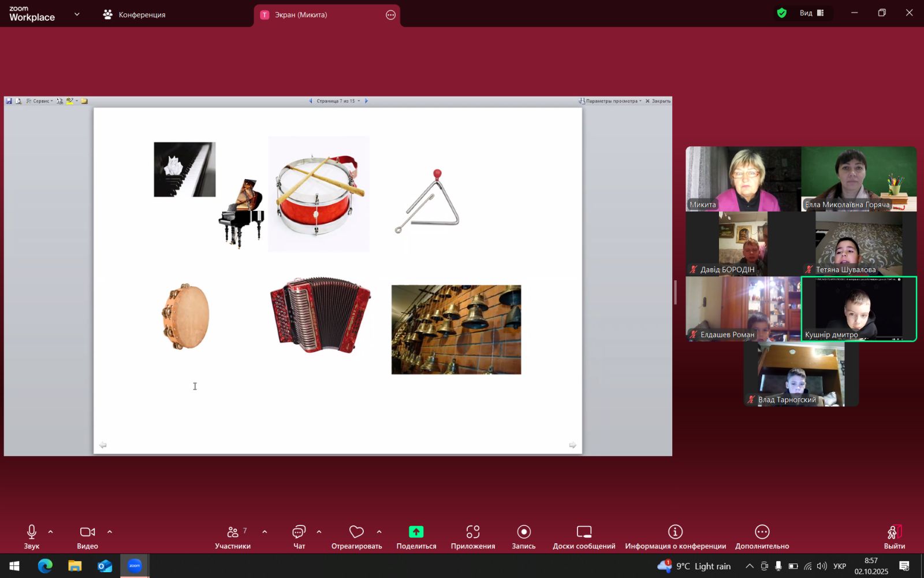Open the Zoom Workplace dropdown chevron
Screen dimensions: 924x578
tap(77, 14)
